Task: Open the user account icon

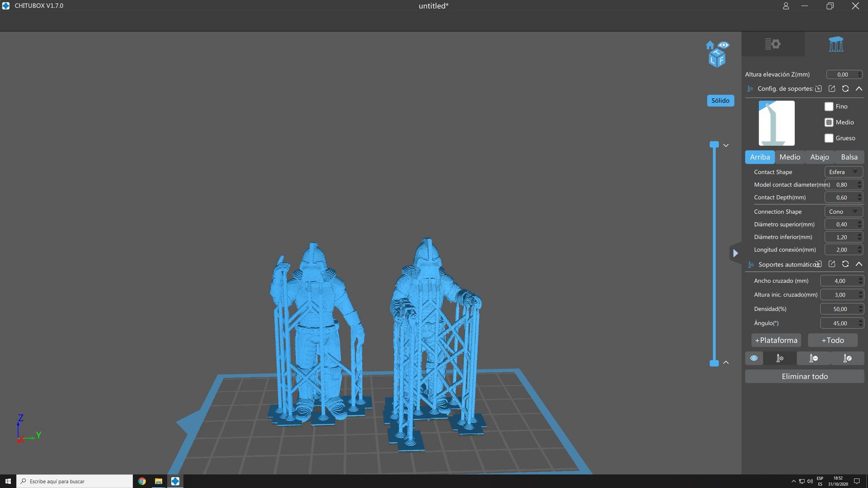Action: click(786, 6)
